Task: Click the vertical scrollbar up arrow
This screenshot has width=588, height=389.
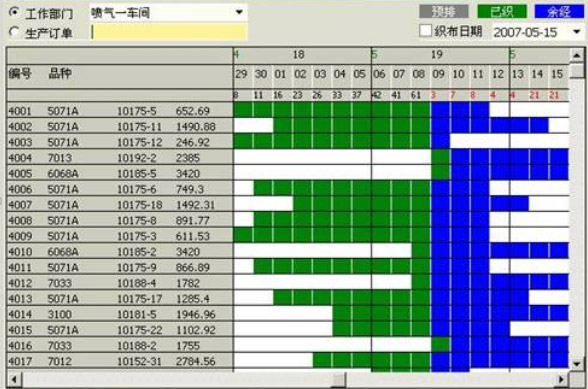Action: (577, 56)
